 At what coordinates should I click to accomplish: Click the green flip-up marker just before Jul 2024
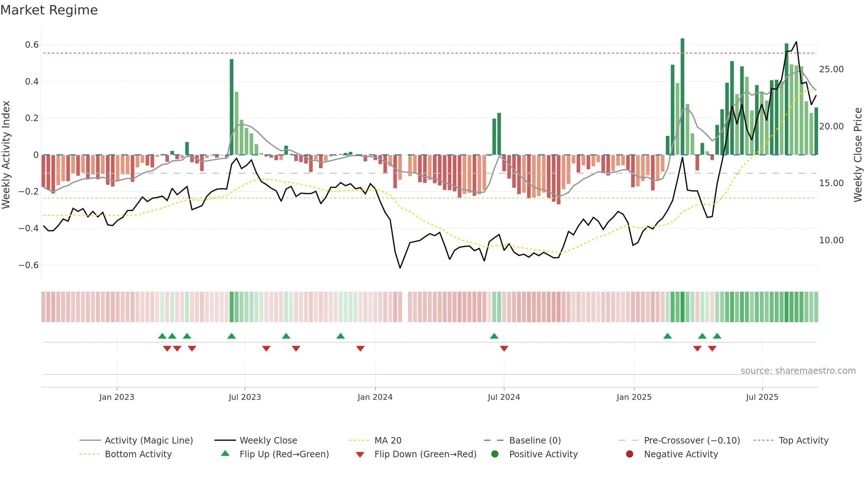(x=494, y=336)
